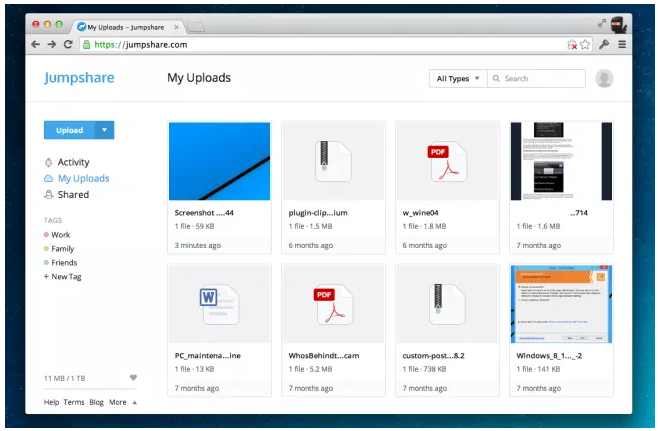Screen dimensions: 658x431
Task: Click the file name PC_maintena...ine
Action: click(x=208, y=355)
